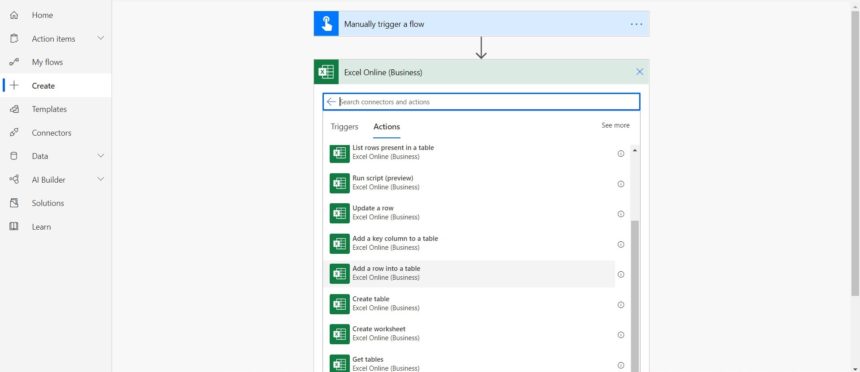Image resolution: width=860 pixels, height=372 pixels.
Task: Click the Data cylinder icon
Action: tap(14, 156)
